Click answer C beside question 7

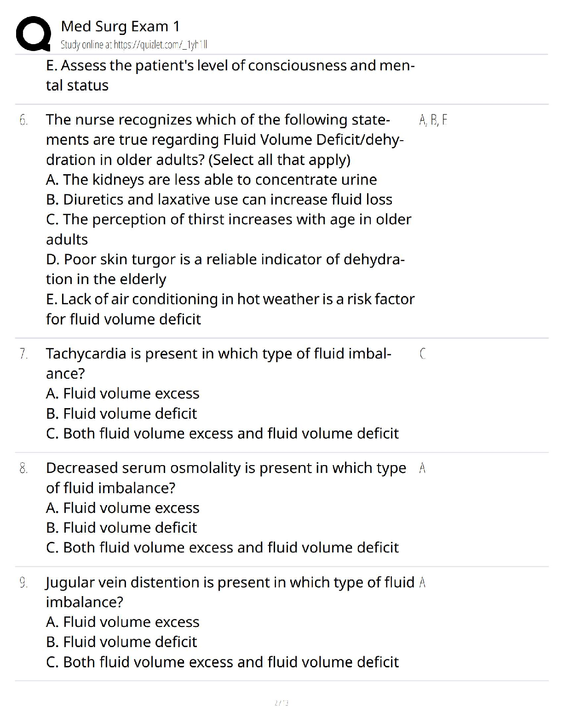423,354
